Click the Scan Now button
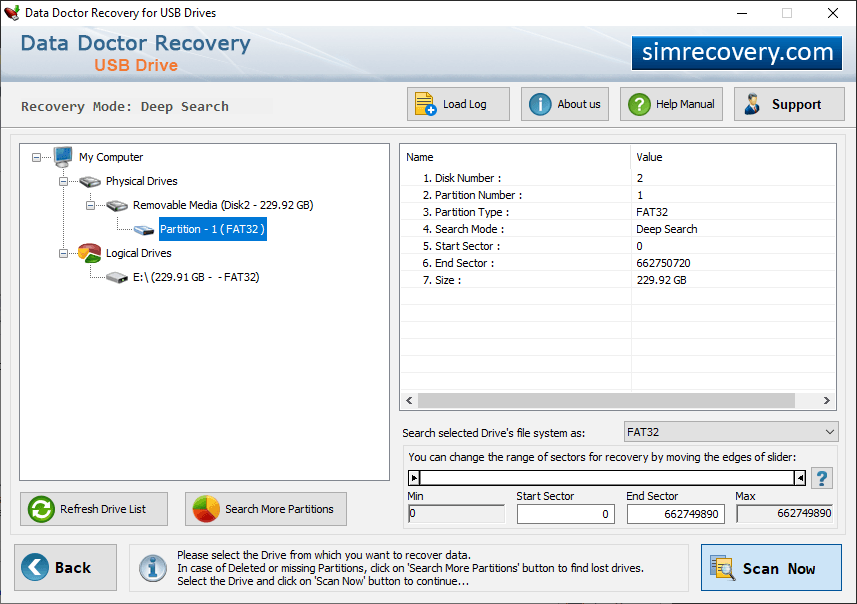857x604 pixels. [x=771, y=567]
